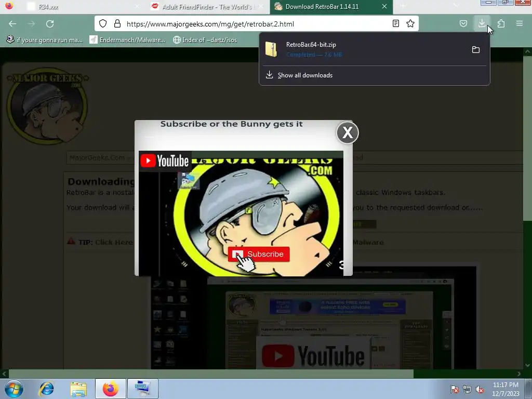This screenshot has height=399, width=532.
Task: Open Action Center flag tray icon
Action: click(455, 389)
